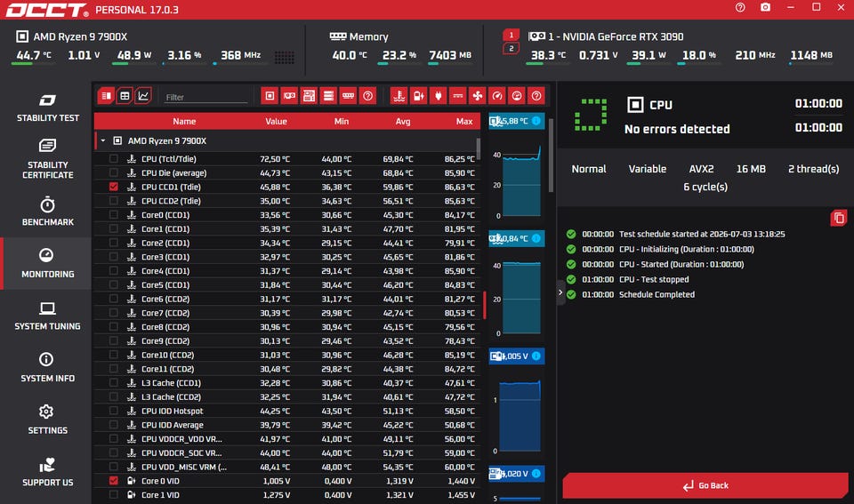Check the CPU CCD2 (Tdie) checkbox
Screen dimensions: 854x504
(x=113, y=201)
